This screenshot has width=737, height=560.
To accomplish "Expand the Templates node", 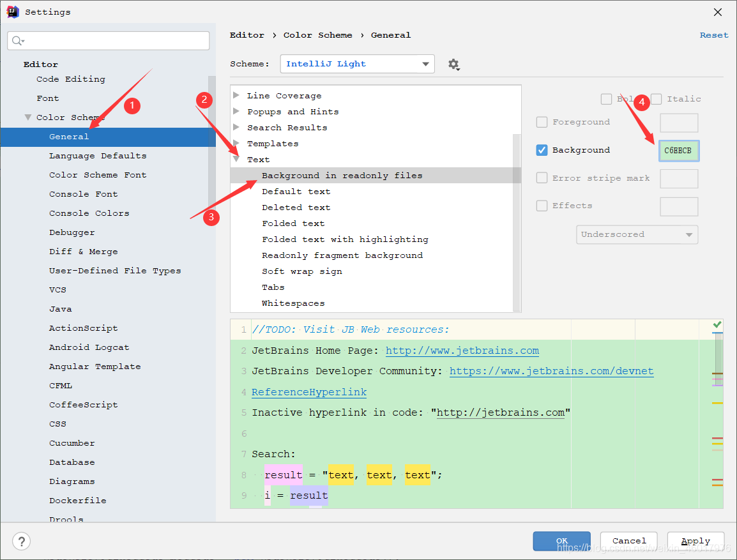I will pos(236,143).
